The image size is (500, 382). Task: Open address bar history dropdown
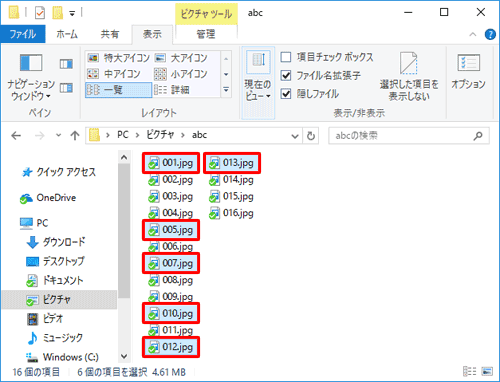[x=295, y=136]
